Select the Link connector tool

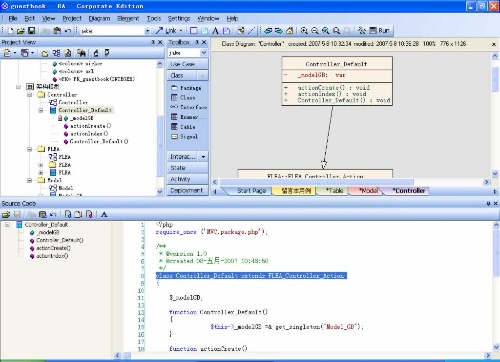[166, 31]
